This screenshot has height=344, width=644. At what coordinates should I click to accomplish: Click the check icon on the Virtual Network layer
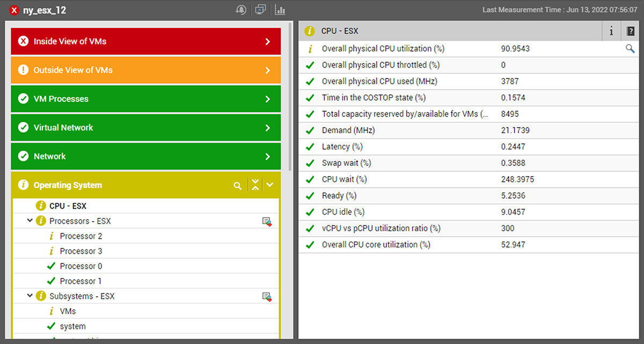[23, 128]
